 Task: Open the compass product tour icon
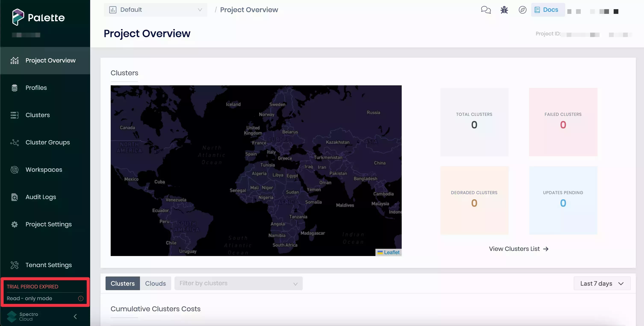(x=522, y=10)
